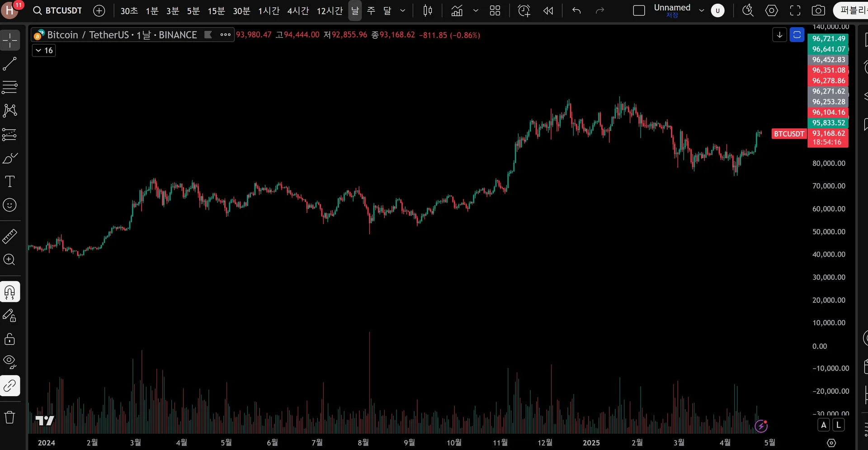Select the trend line drawing tool
This screenshot has height=450, width=868.
coord(10,64)
